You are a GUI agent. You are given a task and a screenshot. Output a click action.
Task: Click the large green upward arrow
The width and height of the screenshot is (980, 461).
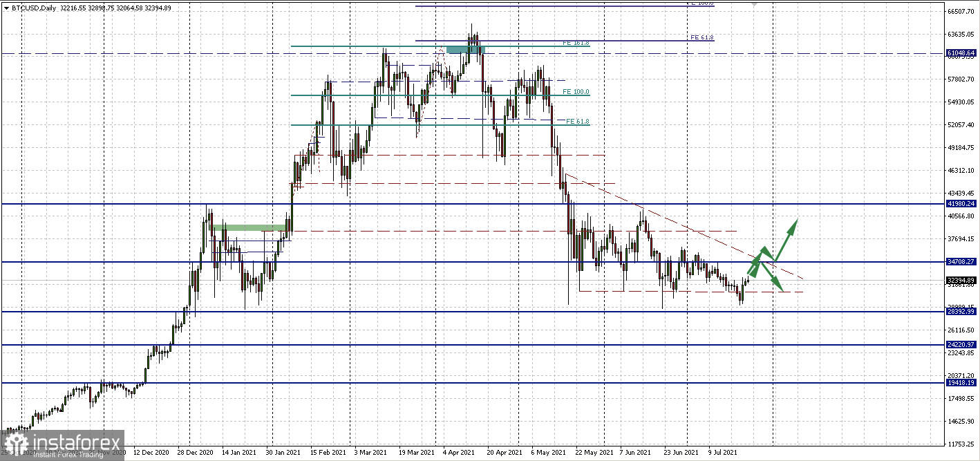(786, 239)
